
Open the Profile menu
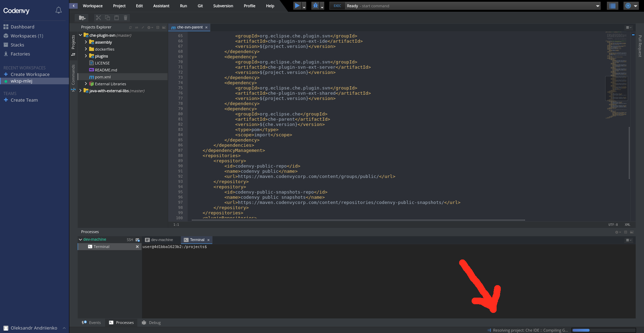click(x=249, y=6)
